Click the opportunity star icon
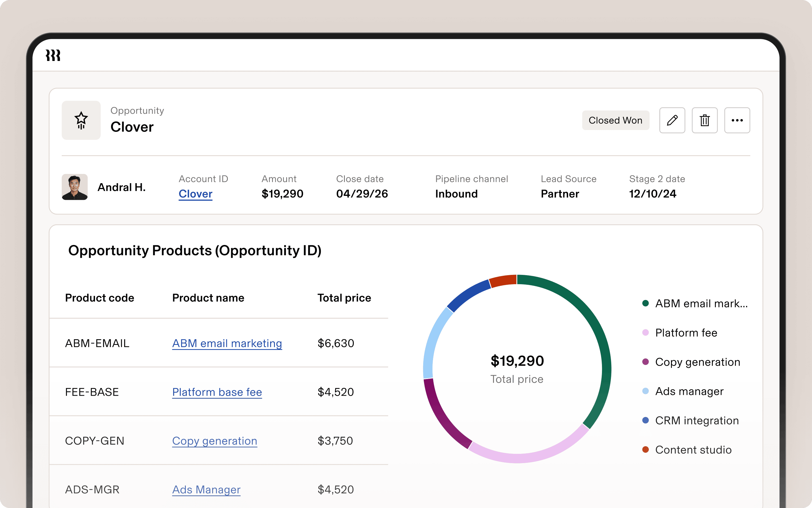 (81, 120)
